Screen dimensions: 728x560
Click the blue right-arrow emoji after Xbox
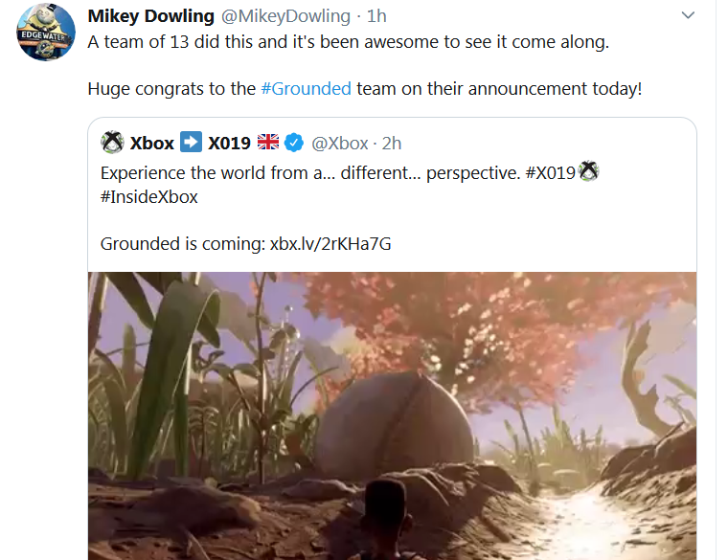(x=192, y=143)
